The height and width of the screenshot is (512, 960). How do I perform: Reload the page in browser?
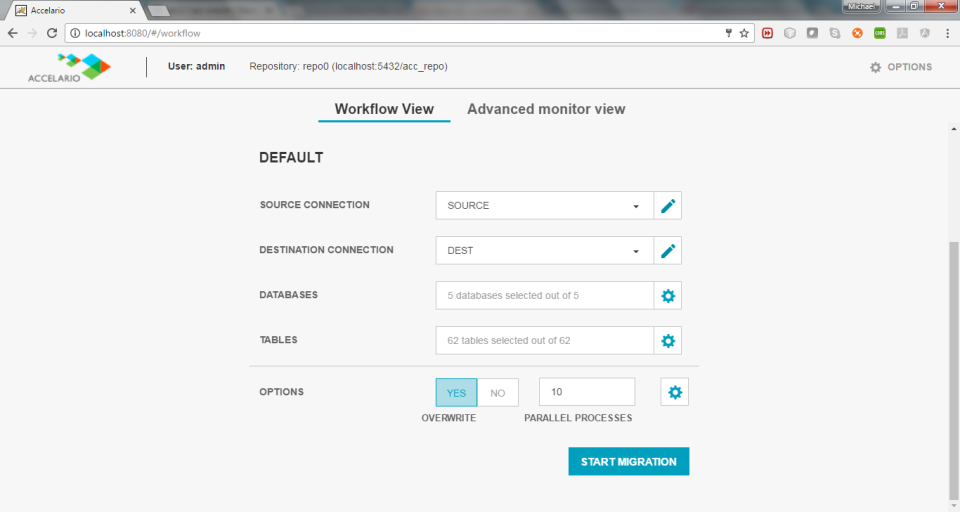pos(52,33)
